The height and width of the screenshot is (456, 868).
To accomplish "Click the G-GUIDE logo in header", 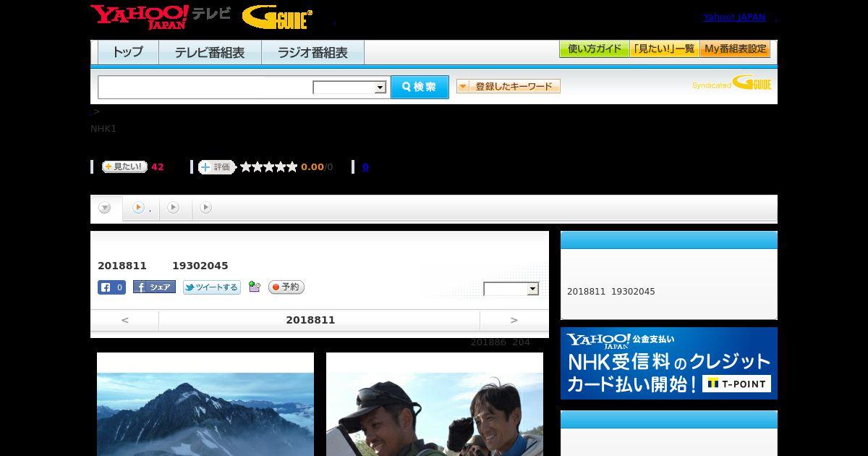I will pyautogui.click(x=277, y=17).
